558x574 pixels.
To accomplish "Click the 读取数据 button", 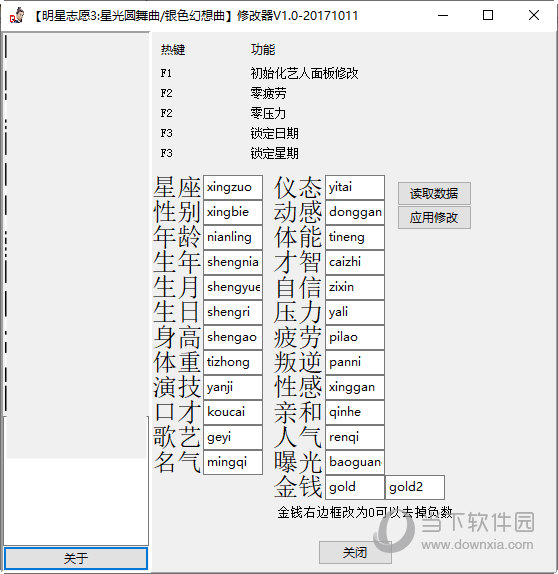I will coord(434,193).
